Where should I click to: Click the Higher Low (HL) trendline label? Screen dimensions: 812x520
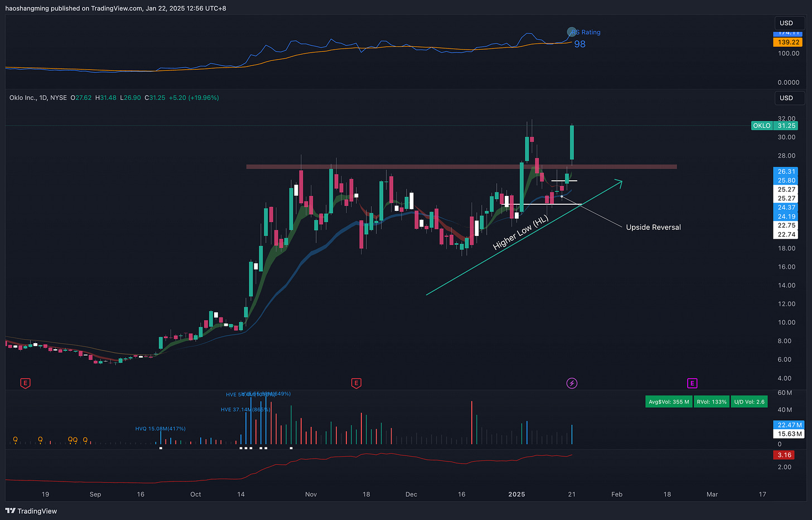(x=521, y=232)
